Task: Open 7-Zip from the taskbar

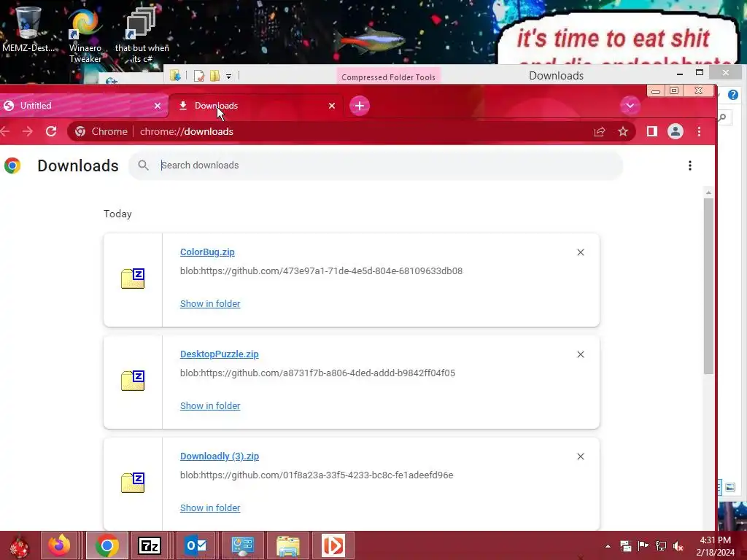Action: (x=150, y=545)
